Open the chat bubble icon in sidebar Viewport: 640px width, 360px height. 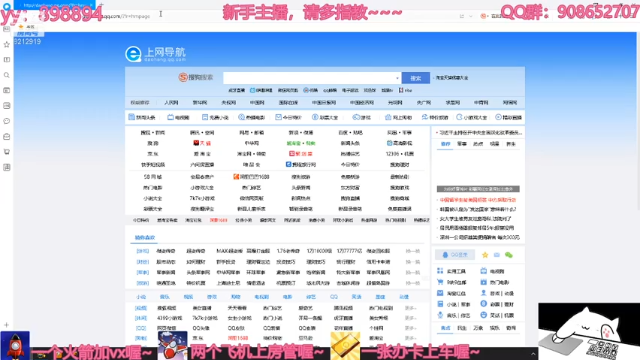pyautogui.click(x=7, y=121)
